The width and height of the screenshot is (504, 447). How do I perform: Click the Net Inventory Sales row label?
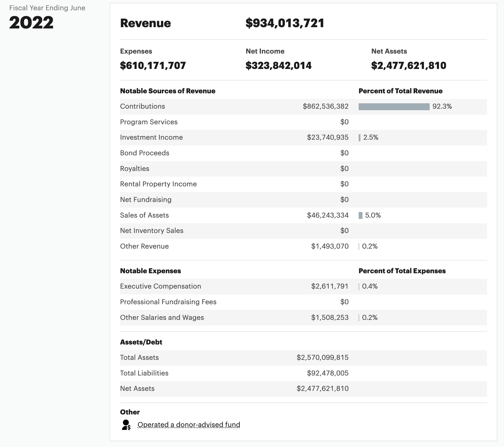click(x=152, y=231)
